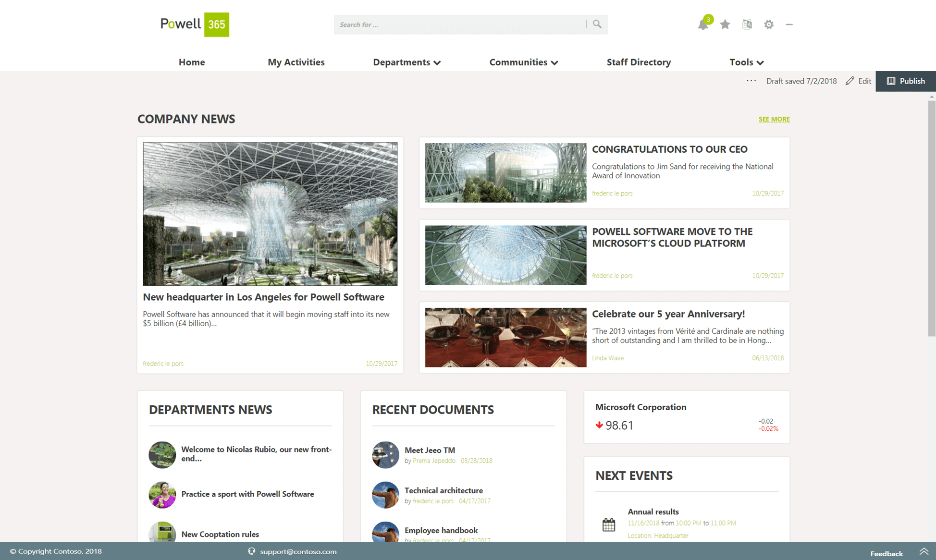This screenshot has width=936, height=560.
Task: Click the Edit page button
Action: coord(859,81)
